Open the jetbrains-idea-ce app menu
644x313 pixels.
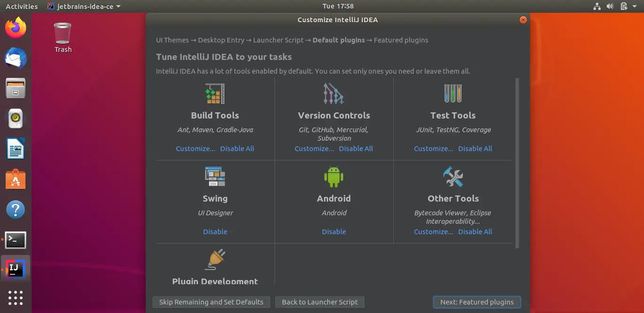click(x=84, y=6)
